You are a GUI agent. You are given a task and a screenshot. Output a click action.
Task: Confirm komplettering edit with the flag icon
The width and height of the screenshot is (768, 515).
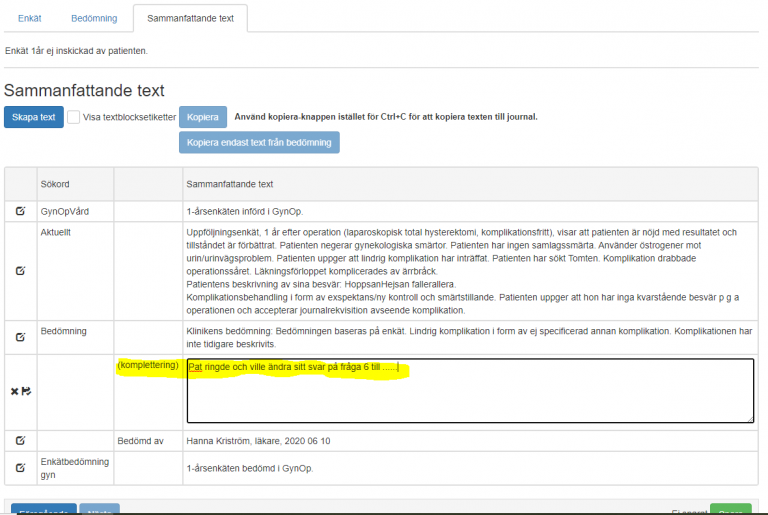[x=26, y=391]
